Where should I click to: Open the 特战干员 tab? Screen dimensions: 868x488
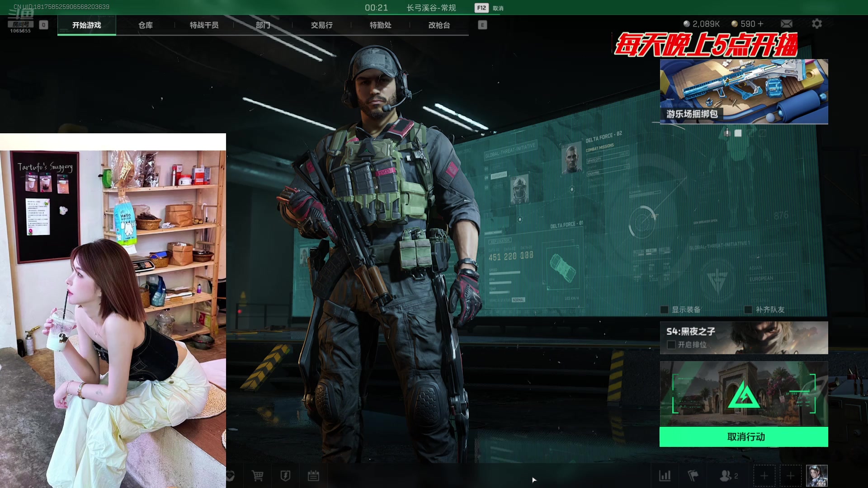tap(204, 25)
